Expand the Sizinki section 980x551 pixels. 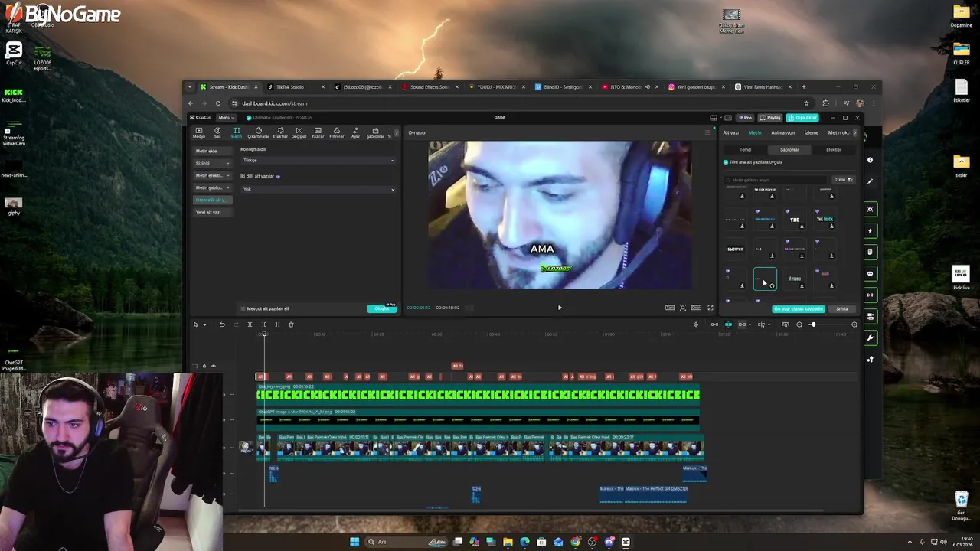tap(212, 163)
